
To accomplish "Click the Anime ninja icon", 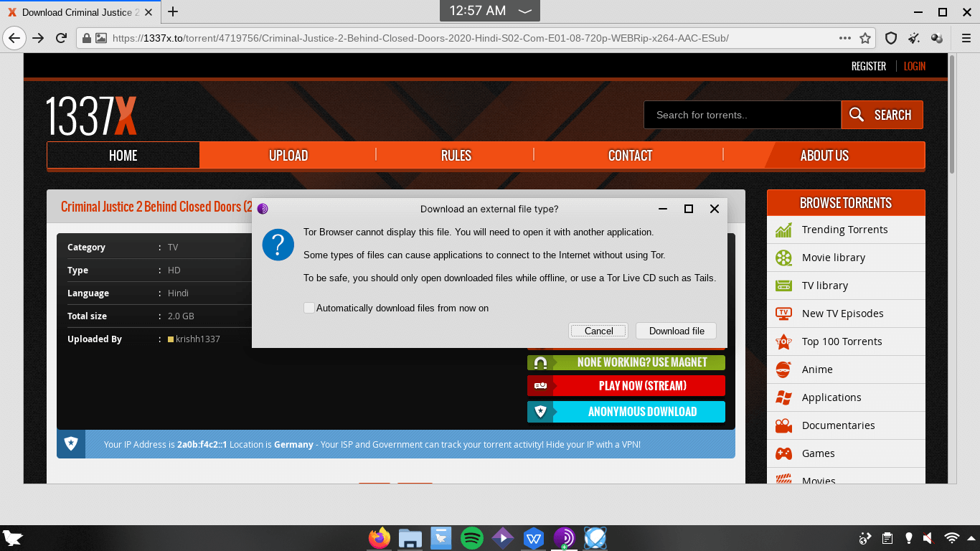I will point(783,369).
